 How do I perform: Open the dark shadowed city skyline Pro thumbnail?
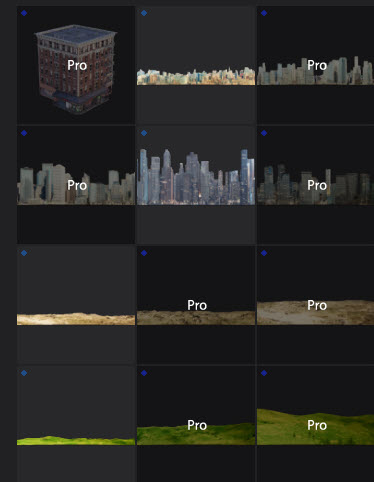[x=315, y=185]
